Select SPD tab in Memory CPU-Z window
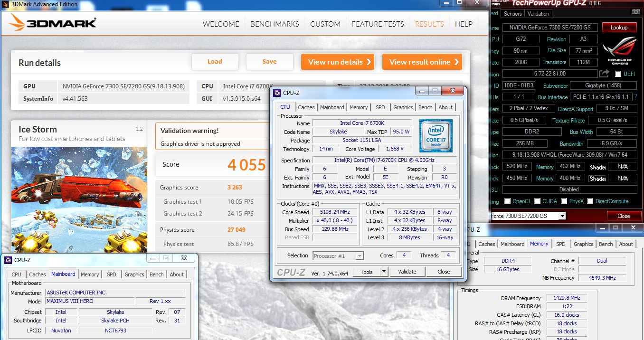Screen dimensions: 644x340 point(561,244)
